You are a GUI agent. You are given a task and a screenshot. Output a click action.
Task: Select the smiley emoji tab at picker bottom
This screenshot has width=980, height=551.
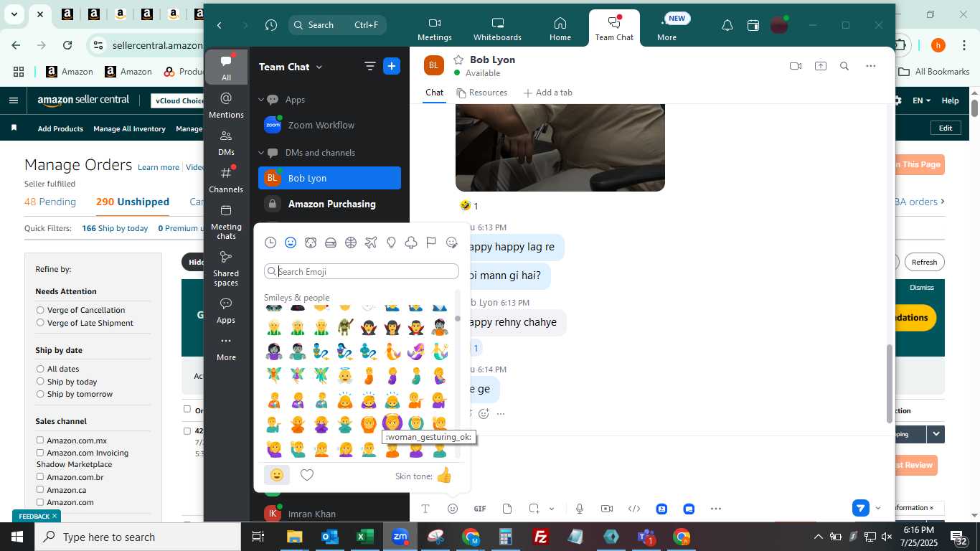click(277, 475)
